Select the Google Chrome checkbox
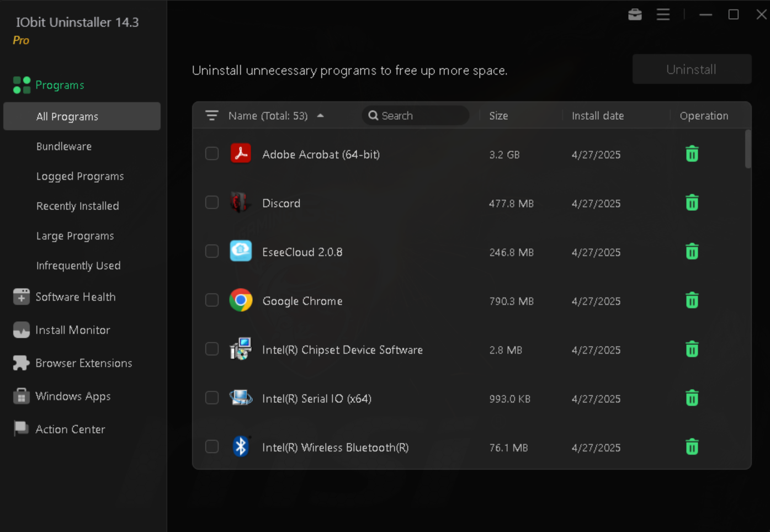This screenshot has width=770, height=532. click(212, 300)
